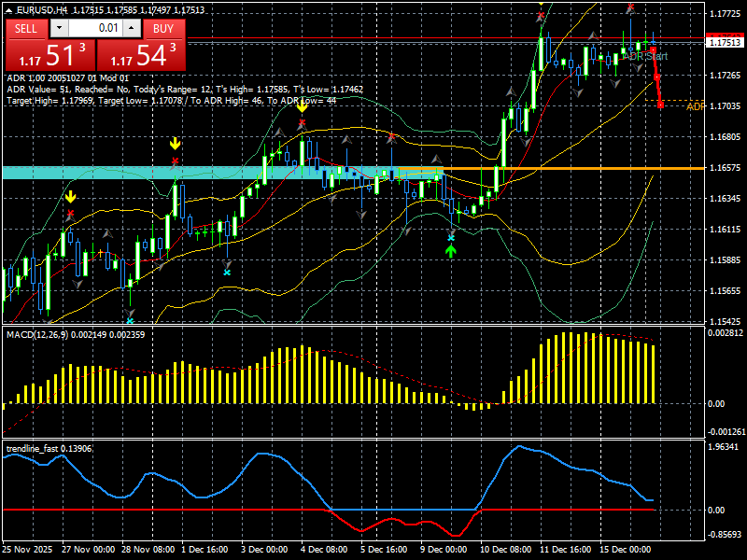The image size is (747, 560).
Task: Click the "9 Dec 00:00" time axis label
Action: click(444, 549)
